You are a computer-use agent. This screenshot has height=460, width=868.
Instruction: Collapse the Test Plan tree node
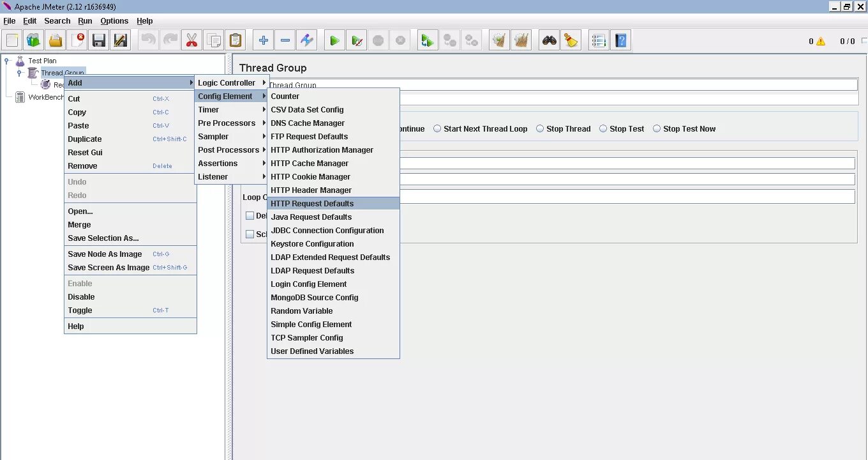pos(8,61)
